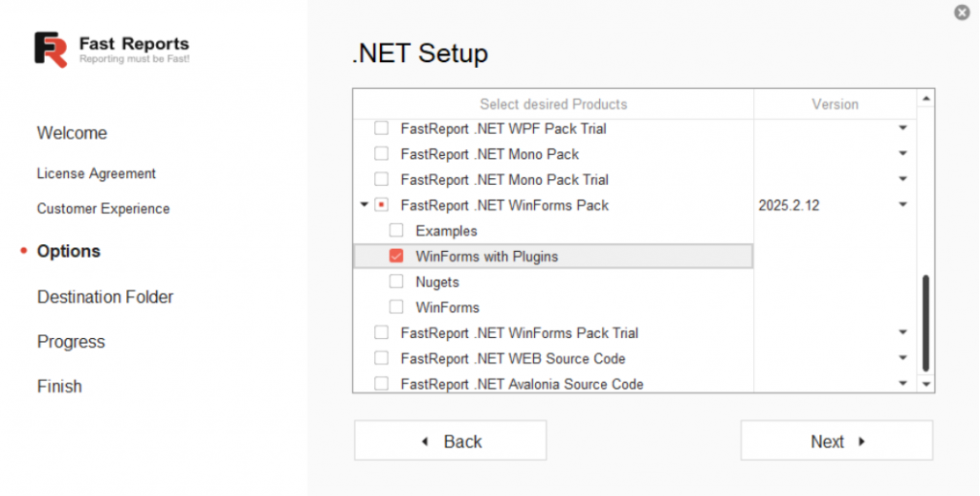Open the License Agreement step
The image size is (980, 496).
[x=96, y=173]
